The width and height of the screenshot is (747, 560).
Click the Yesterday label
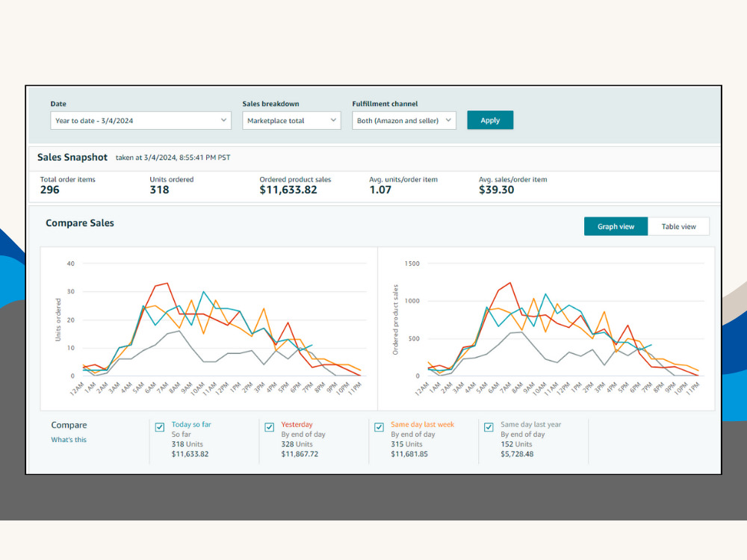pos(297,424)
